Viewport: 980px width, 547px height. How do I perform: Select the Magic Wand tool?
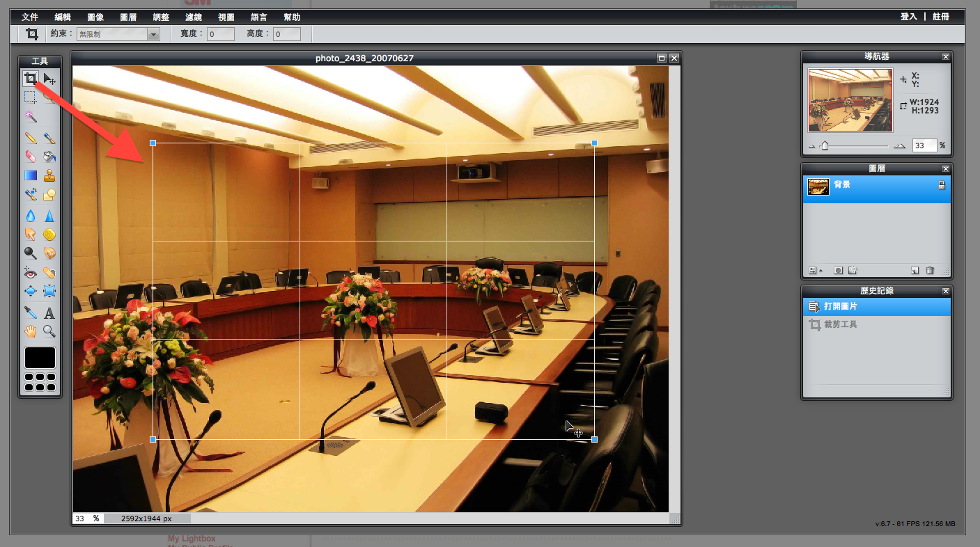pyautogui.click(x=31, y=116)
